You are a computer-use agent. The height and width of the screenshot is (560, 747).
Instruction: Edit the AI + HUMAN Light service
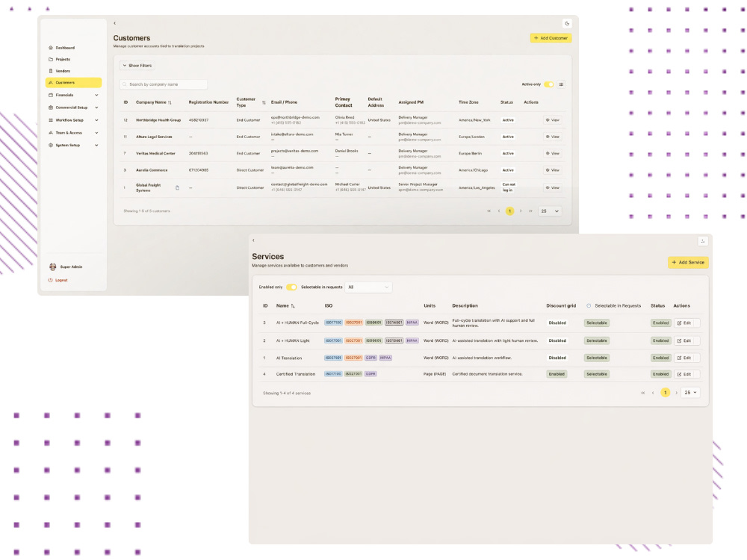[686, 340]
